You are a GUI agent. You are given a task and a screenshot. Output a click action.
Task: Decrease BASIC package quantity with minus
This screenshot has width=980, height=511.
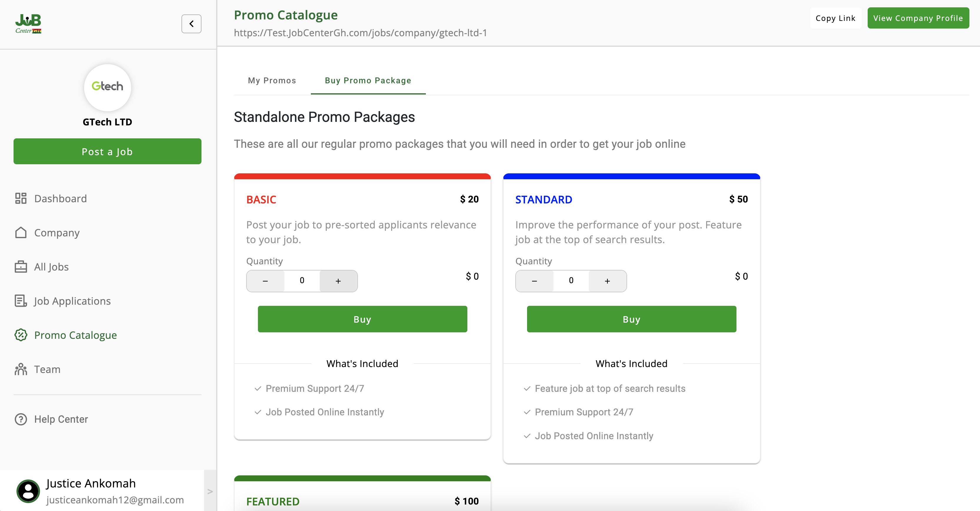pos(265,281)
